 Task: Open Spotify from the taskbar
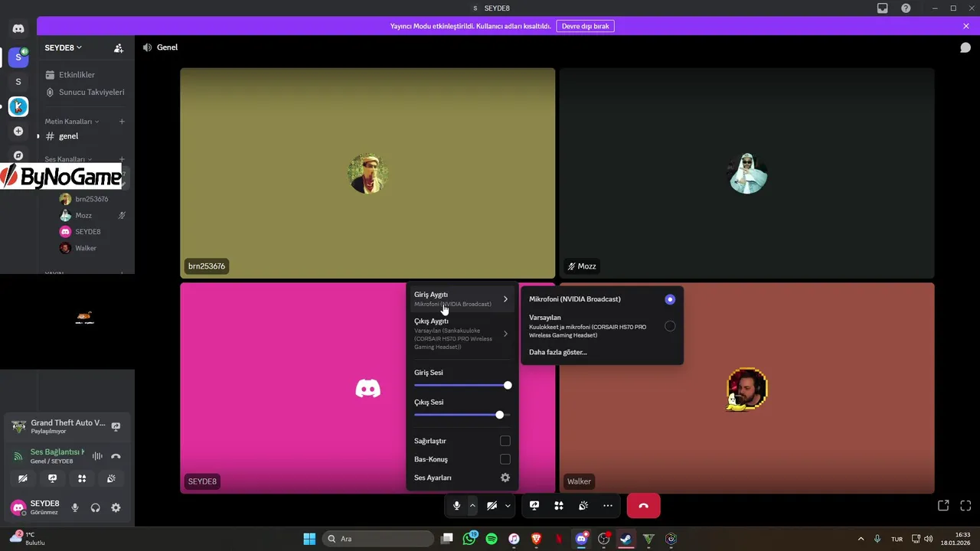pyautogui.click(x=492, y=539)
